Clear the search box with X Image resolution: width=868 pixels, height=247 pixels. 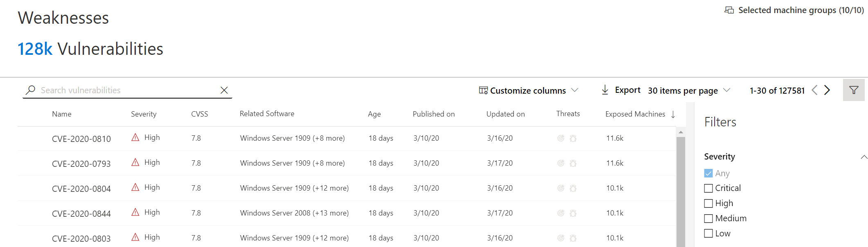click(x=224, y=90)
